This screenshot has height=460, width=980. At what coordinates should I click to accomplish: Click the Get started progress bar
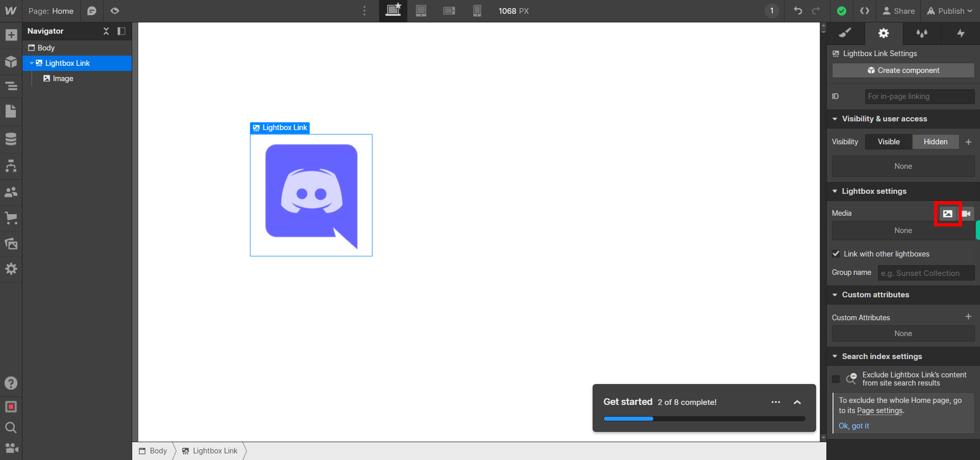click(704, 419)
